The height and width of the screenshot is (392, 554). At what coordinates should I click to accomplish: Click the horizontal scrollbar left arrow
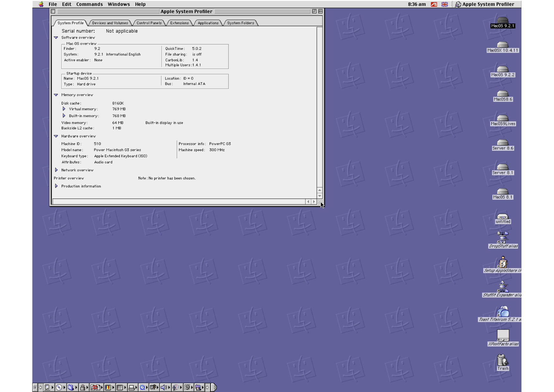[x=308, y=201]
